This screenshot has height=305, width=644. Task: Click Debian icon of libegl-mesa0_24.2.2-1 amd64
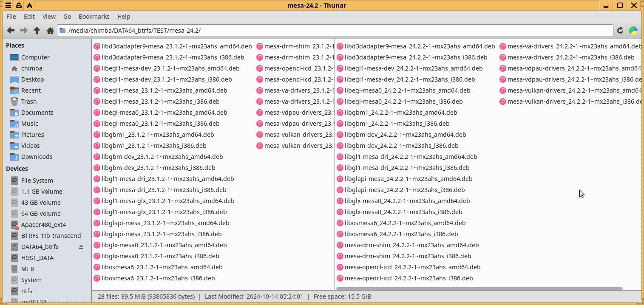(340, 90)
